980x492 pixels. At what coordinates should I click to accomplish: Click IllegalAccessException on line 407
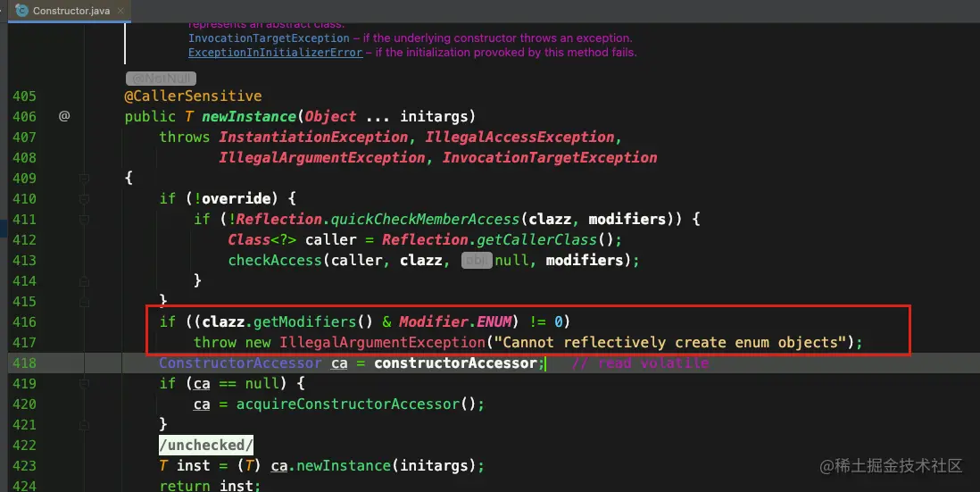pos(520,137)
